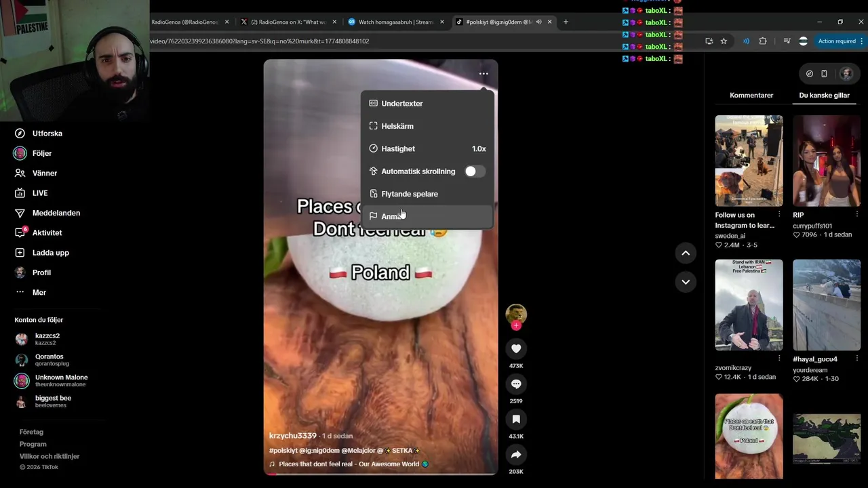Share the video with arrow icon
Viewport: 868px width, 488px height.
[x=516, y=454]
